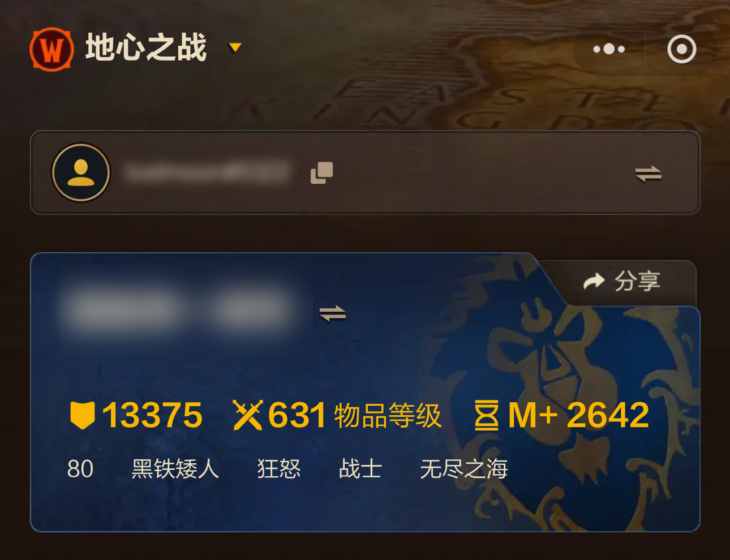Screen dimensions: 730x560
Task: Select the 地心之战 title text
Action: click(146, 48)
